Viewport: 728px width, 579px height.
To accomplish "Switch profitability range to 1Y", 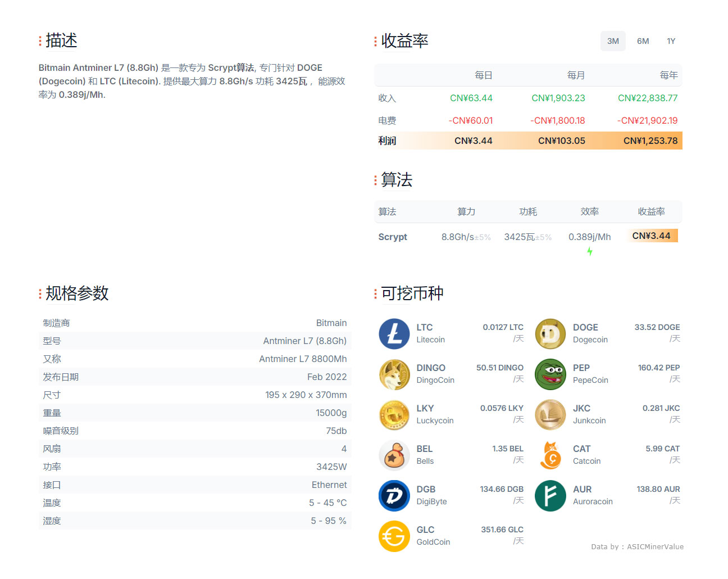I will point(671,41).
